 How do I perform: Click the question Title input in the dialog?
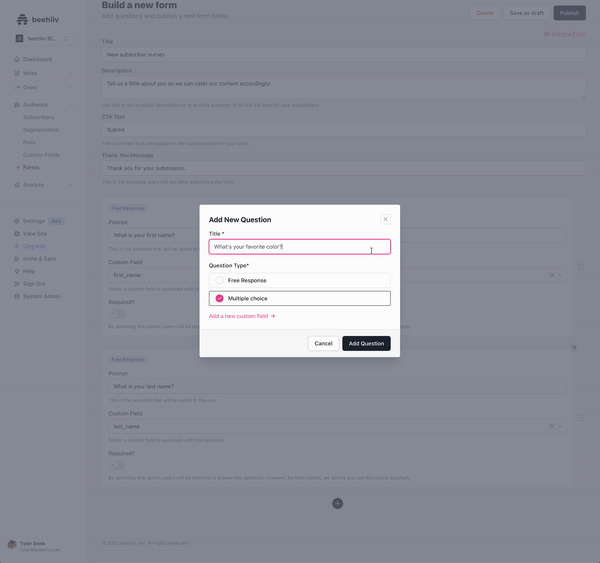point(300,247)
